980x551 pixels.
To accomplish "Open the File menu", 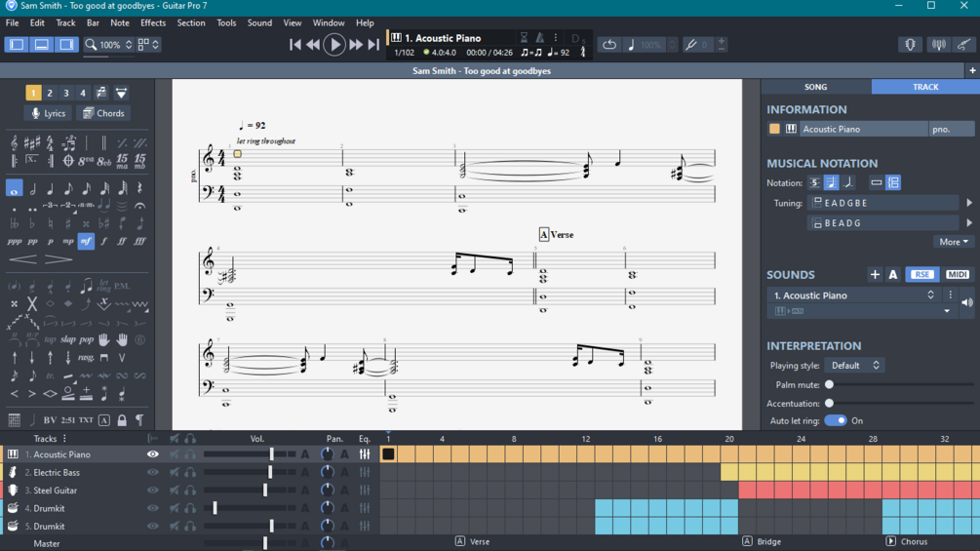I will tap(13, 23).
